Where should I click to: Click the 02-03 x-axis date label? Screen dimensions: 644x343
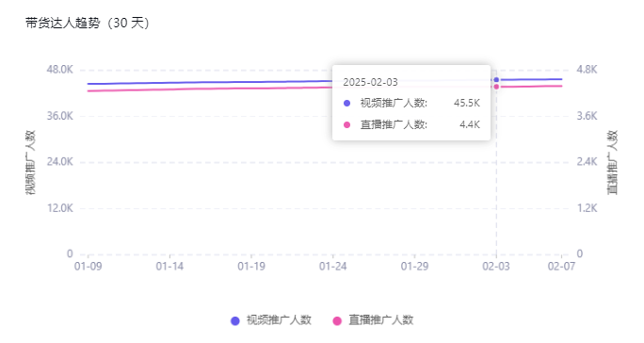point(496,267)
